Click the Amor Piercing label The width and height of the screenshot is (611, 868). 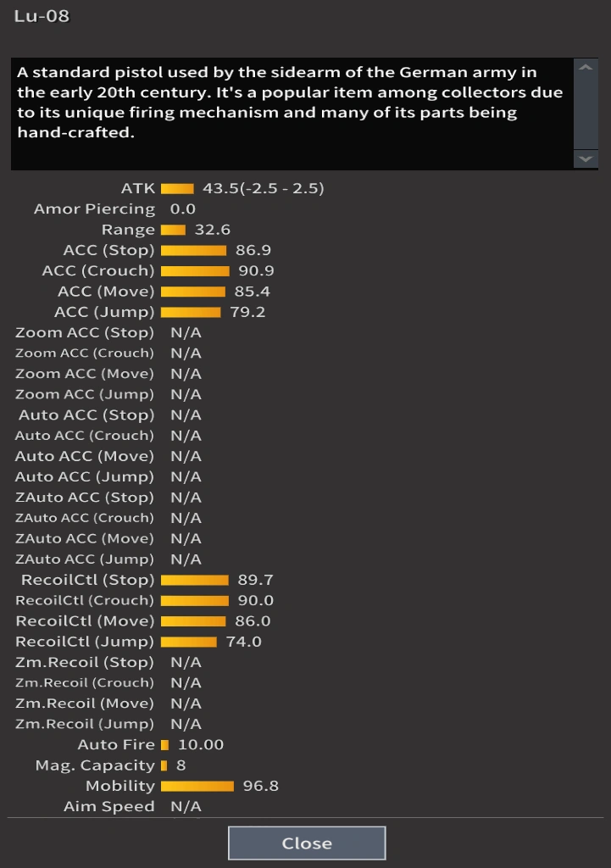[94, 209]
